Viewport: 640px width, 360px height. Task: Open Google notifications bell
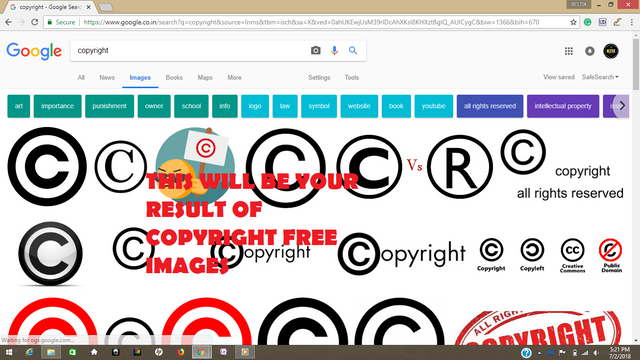(589, 51)
